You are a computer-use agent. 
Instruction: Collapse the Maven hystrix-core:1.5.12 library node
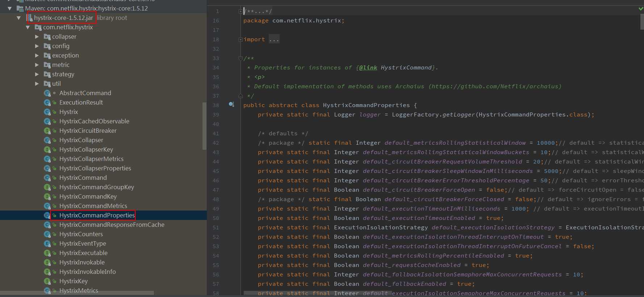10,8
